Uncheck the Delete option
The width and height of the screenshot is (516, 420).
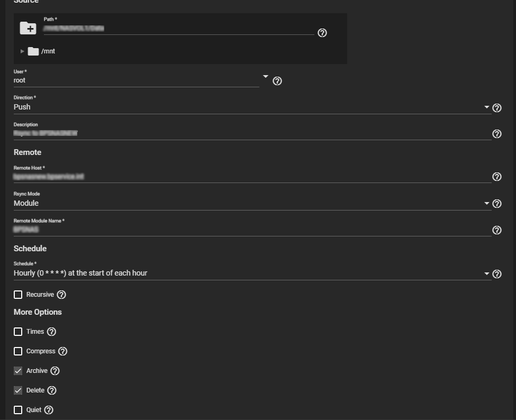(x=18, y=390)
